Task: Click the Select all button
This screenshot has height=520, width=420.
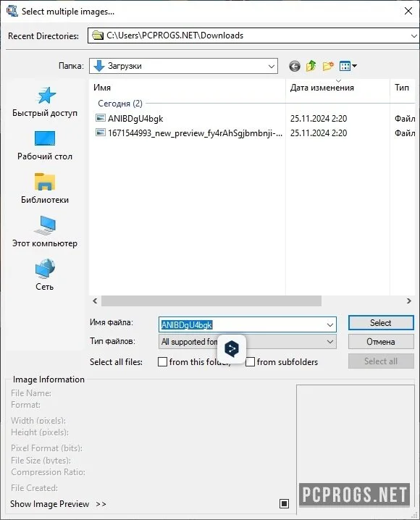Action: point(381,361)
